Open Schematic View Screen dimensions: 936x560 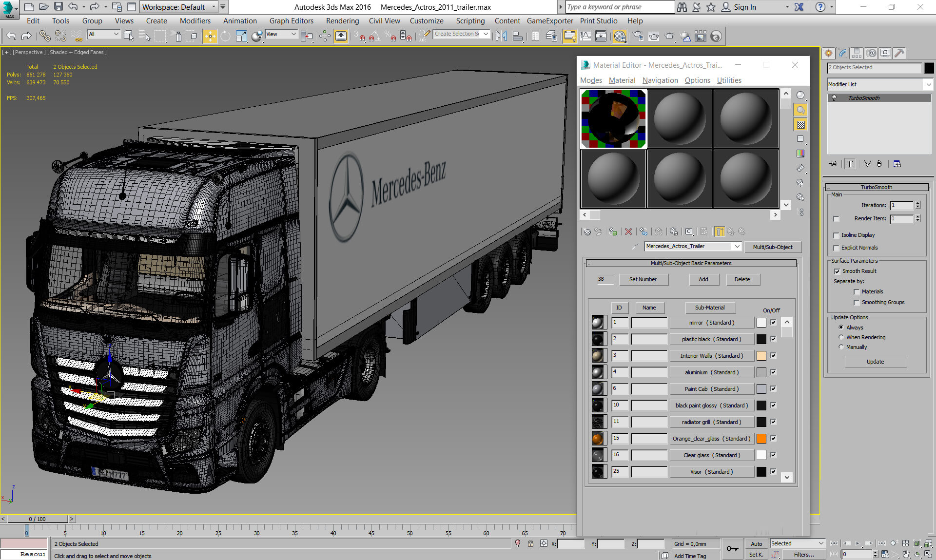click(x=601, y=36)
